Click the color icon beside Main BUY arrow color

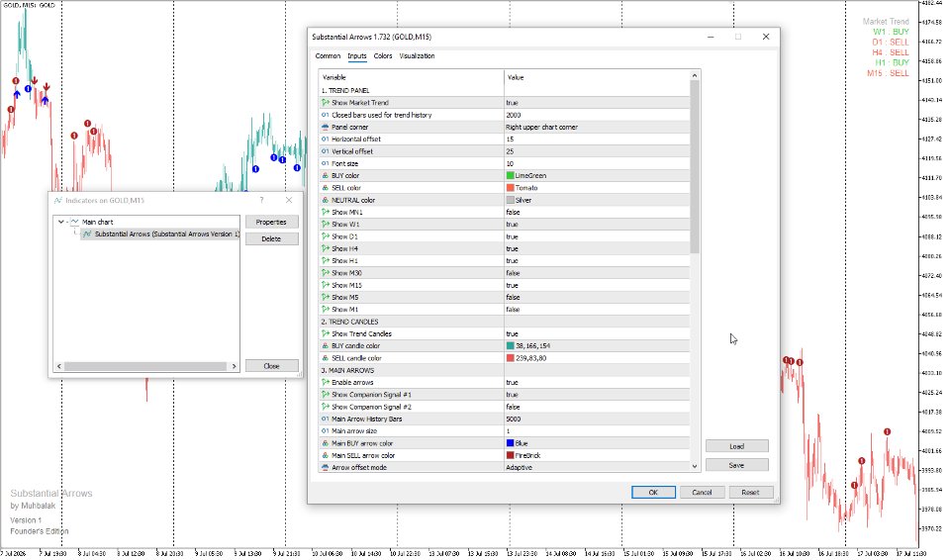[x=326, y=443]
